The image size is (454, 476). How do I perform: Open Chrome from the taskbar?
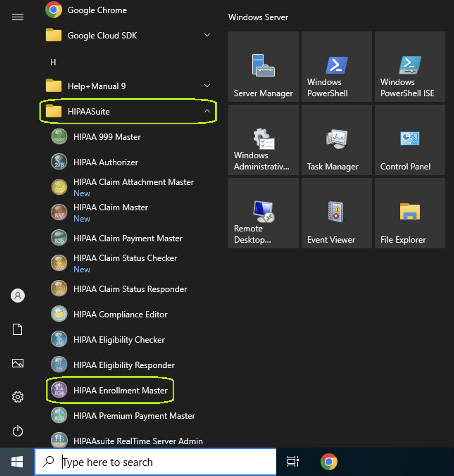(x=329, y=462)
